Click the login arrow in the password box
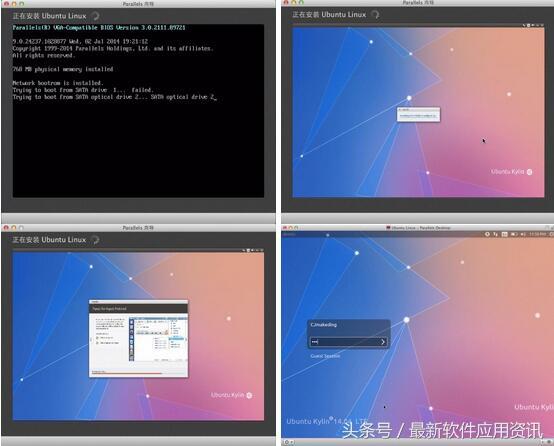This screenshot has width=554, height=446. coord(382,342)
